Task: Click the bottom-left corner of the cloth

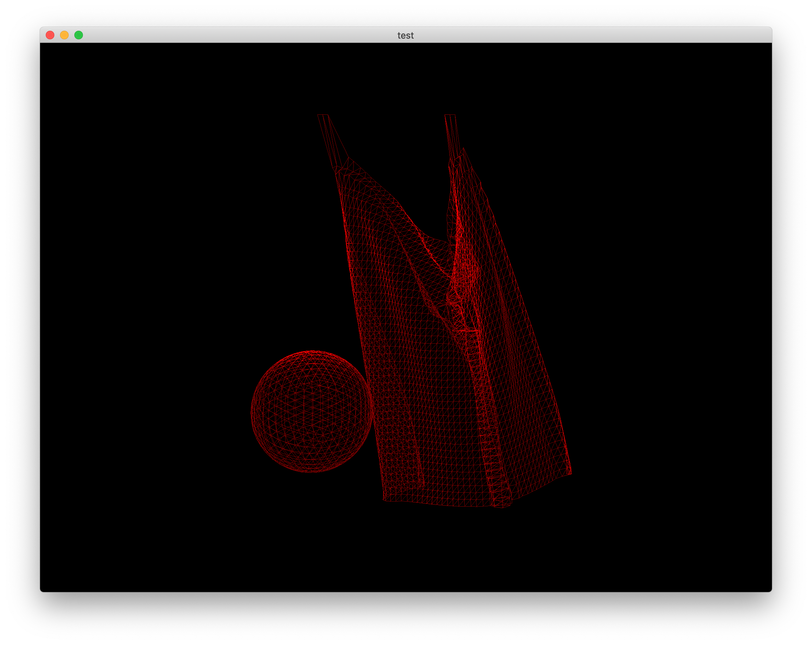Action: coord(385,499)
